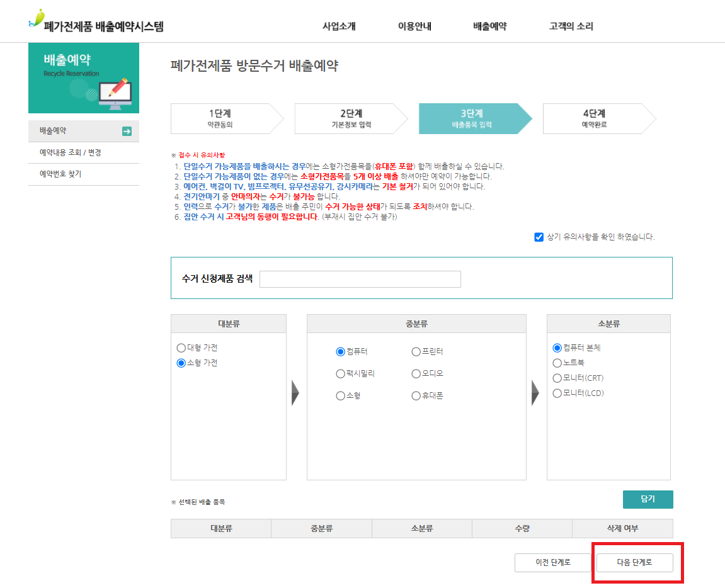725x588 pixels.
Task: Select the 3단계 배출품목 입력 step
Action: (475, 119)
